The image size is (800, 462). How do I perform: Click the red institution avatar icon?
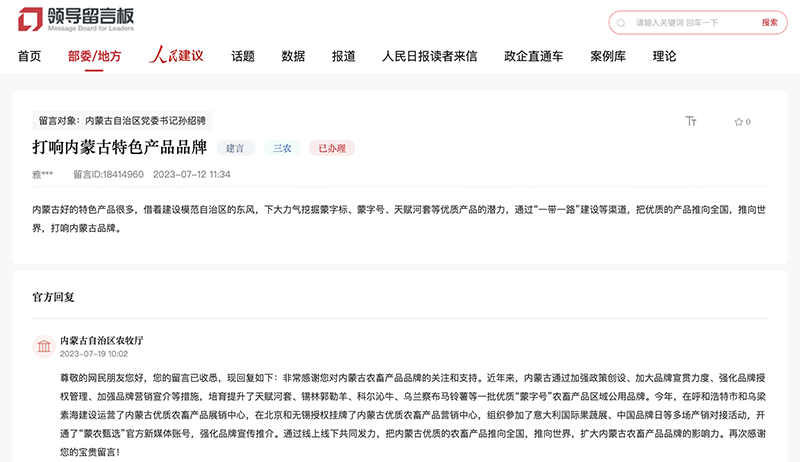pos(44,346)
